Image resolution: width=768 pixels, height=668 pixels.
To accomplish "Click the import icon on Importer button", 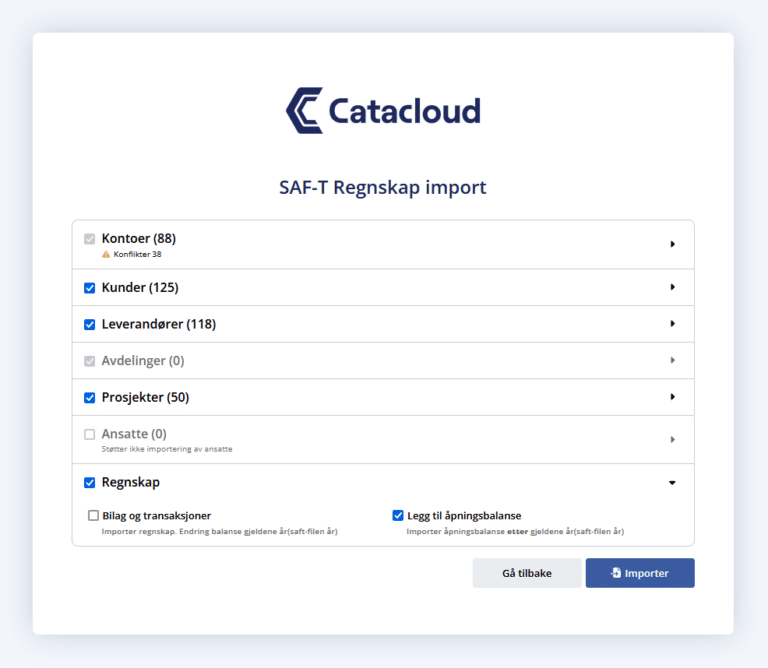I will pos(616,573).
